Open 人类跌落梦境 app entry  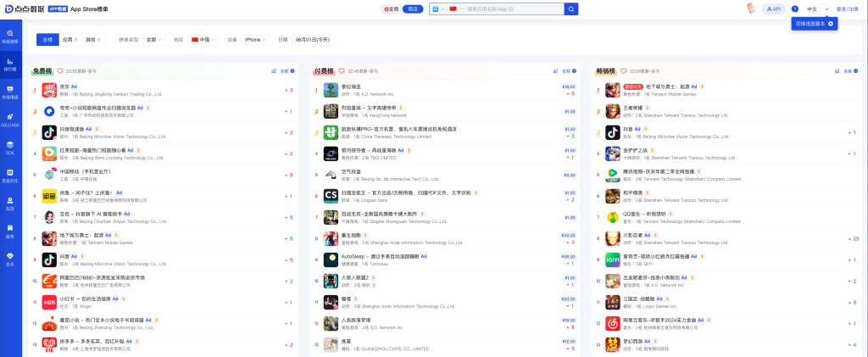click(444, 323)
